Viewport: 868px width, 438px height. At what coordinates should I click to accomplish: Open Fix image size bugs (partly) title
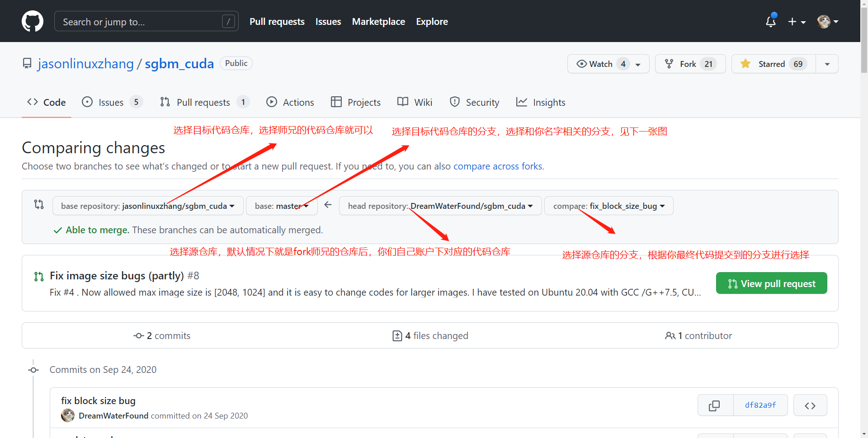point(117,276)
